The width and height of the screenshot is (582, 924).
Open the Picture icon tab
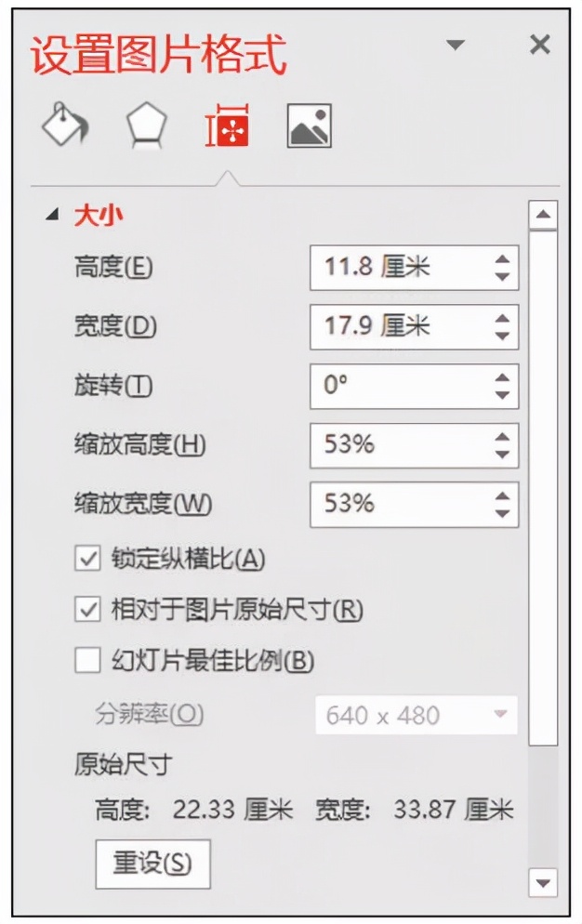pos(309,125)
